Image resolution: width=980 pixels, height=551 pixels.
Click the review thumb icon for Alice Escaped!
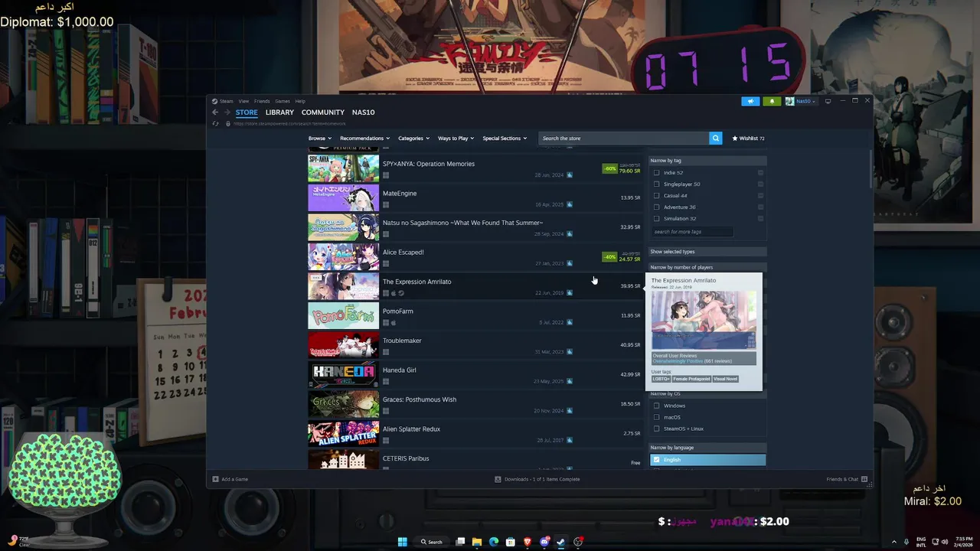(570, 263)
